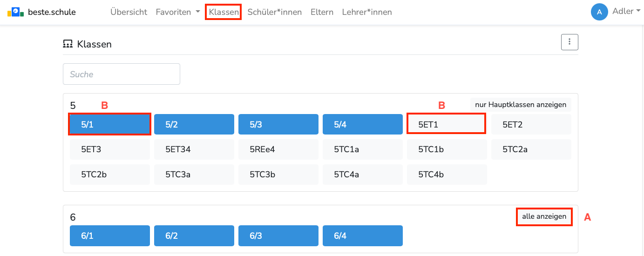644x256 pixels.
Task: Open the 5REe4 group
Action: tap(278, 149)
